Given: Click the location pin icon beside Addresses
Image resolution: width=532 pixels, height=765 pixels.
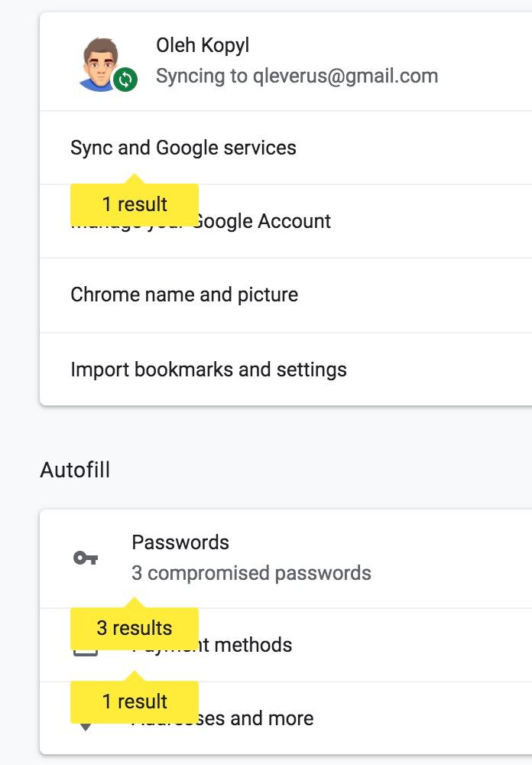Looking at the screenshot, I should point(86,727).
